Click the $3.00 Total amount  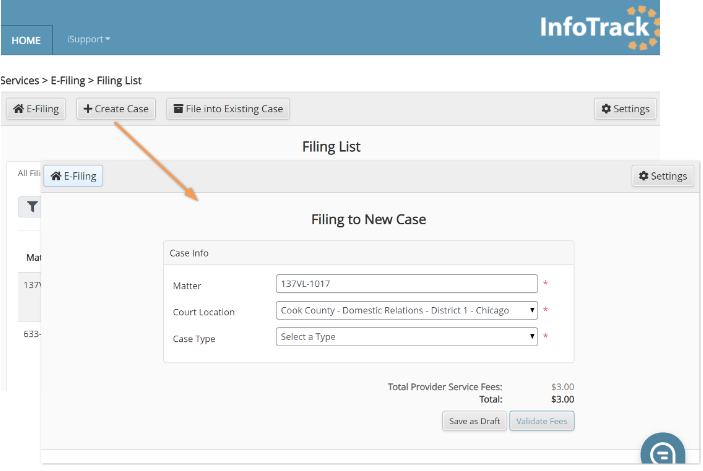click(x=563, y=399)
